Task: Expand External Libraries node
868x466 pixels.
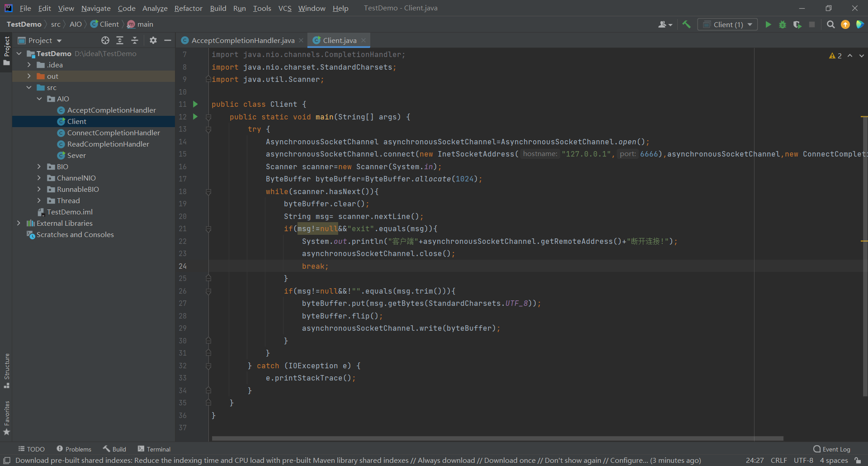Action: pyautogui.click(x=19, y=223)
